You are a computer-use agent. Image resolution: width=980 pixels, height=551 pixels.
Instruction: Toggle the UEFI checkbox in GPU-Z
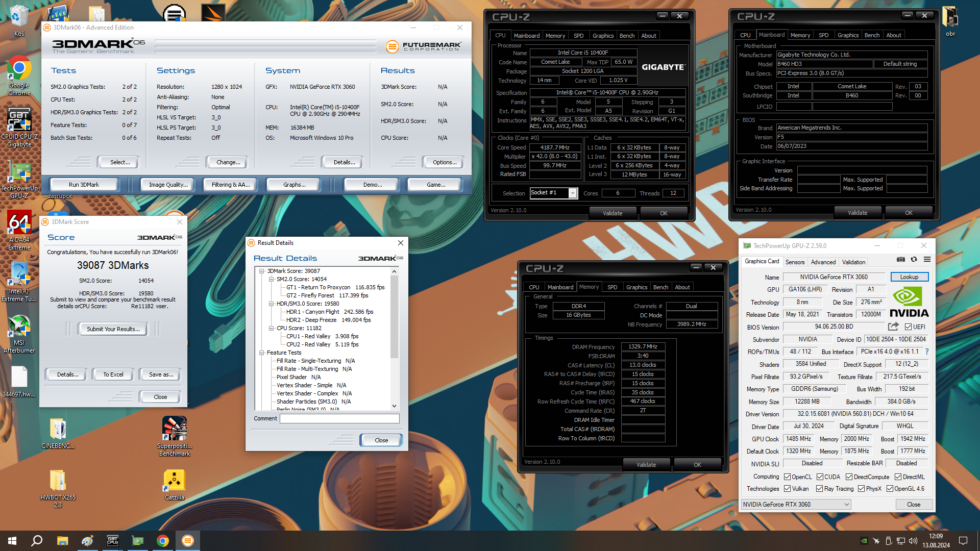coord(909,327)
